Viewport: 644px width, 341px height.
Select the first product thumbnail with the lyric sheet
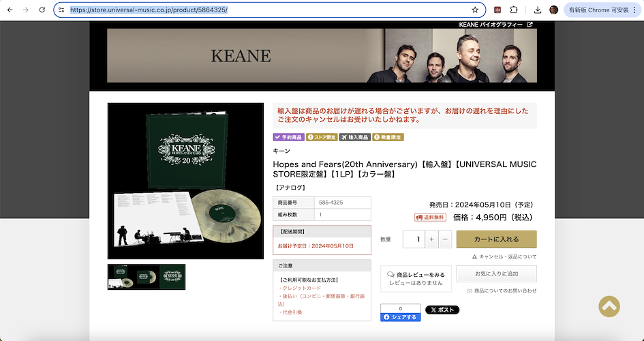tap(121, 277)
